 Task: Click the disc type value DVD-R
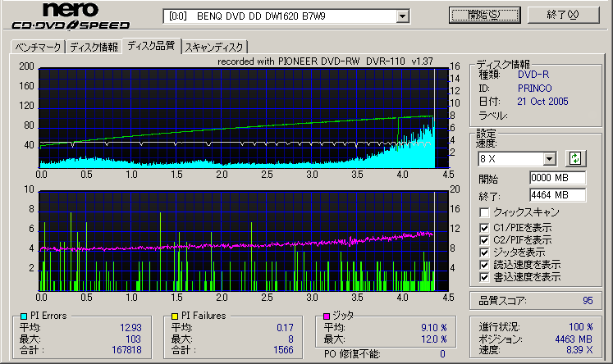click(x=533, y=75)
